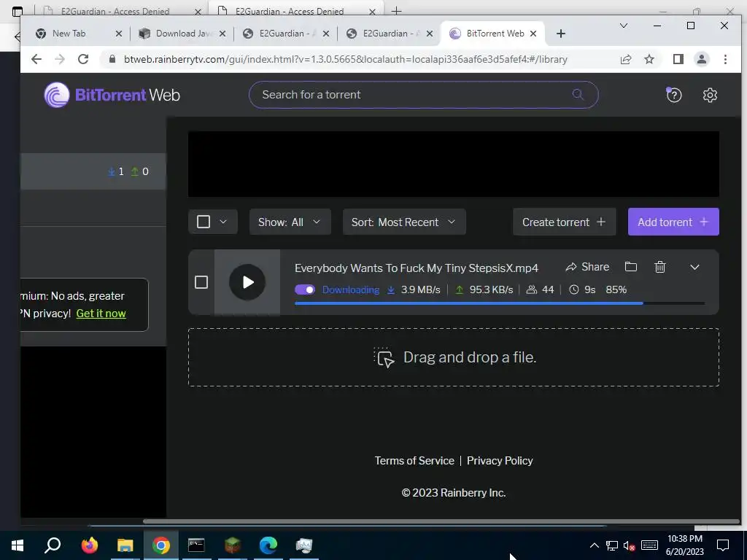The width and height of the screenshot is (747, 560).
Task: Open Firefox from the taskbar
Action: 89,545
